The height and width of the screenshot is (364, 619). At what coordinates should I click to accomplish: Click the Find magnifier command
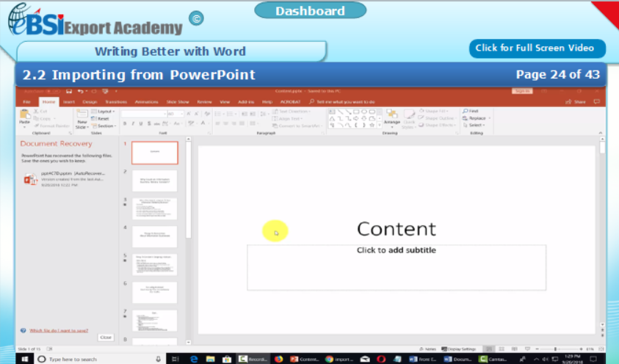[471, 112]
